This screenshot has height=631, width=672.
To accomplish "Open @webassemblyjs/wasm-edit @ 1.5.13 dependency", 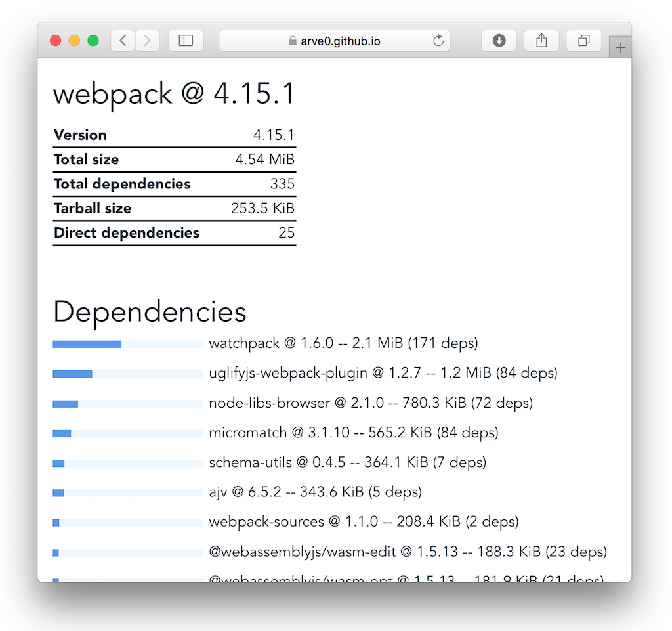I will click(408, 552).
